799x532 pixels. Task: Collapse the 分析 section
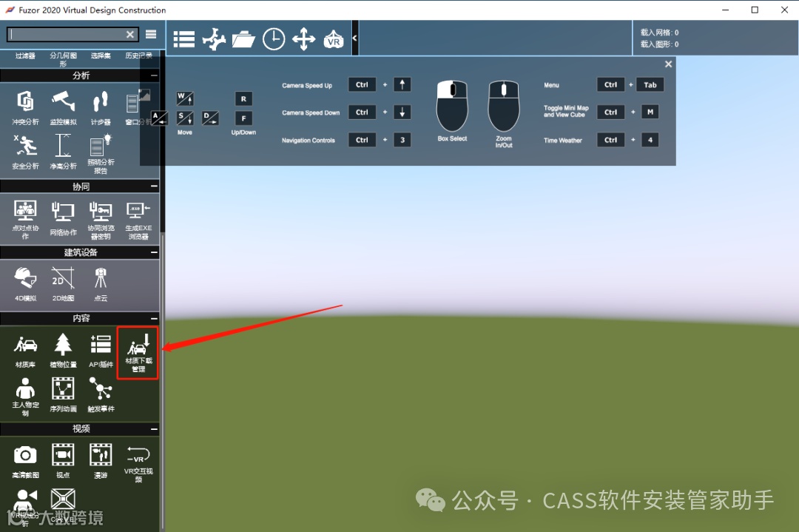point(154,75)
